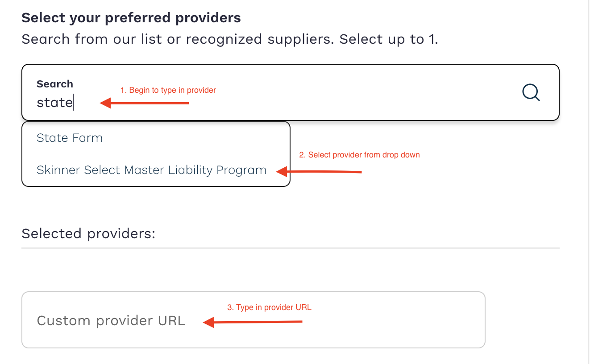
Task: Click the red arrow pointing at typed 'state'
Action: tap(144, 103)
